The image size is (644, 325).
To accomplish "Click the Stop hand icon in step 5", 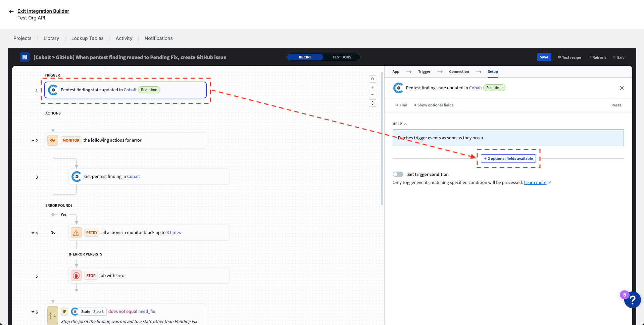I will tap(76, 276).
